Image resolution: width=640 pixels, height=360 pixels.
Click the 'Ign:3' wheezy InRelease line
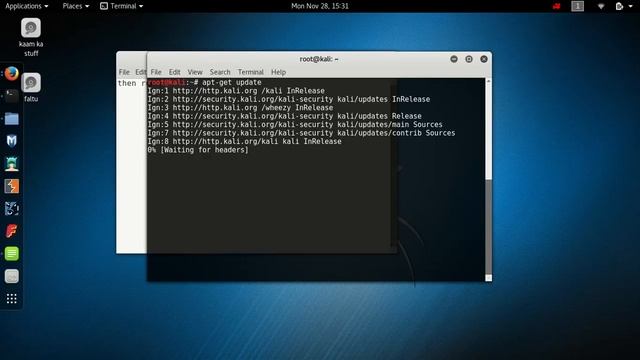pos(240,108)
